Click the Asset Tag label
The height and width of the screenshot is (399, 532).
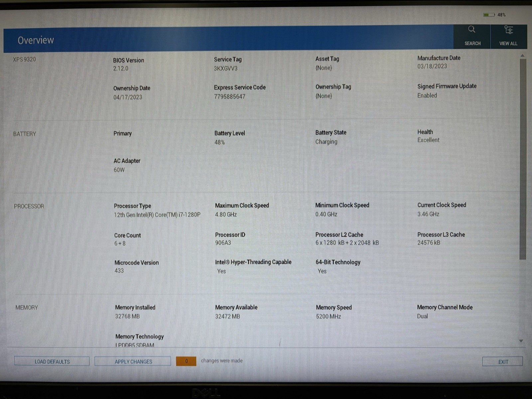[327, 59]
